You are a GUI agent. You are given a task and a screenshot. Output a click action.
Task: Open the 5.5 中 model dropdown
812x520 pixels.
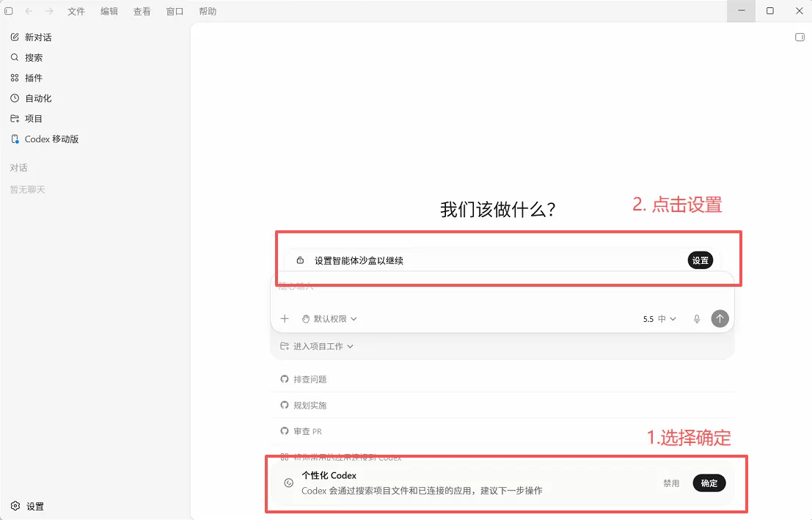coord(659,319)
